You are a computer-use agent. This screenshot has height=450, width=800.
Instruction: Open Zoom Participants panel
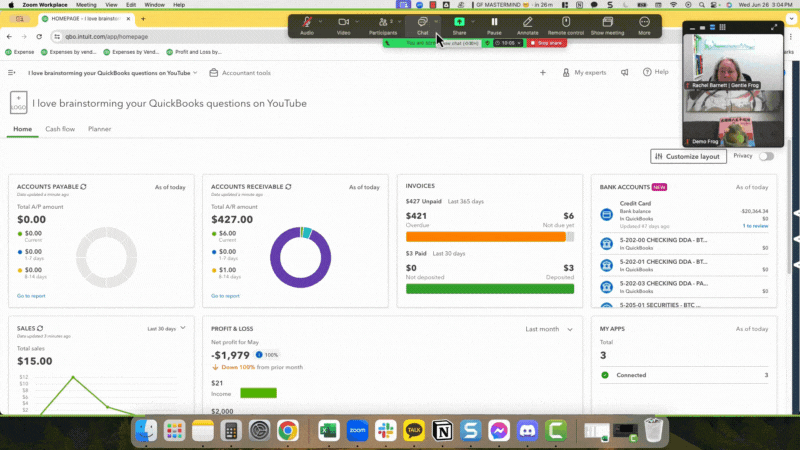tap(383, 25)
